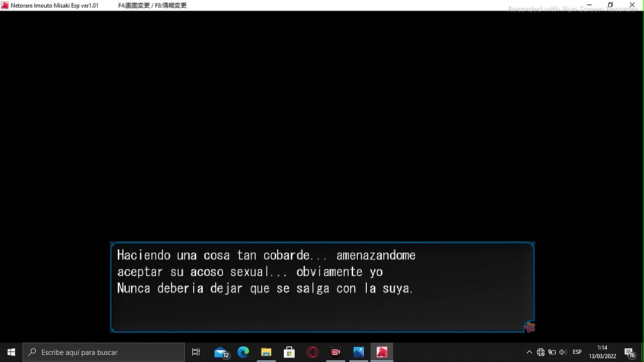The width and height of the screenshot is (644, 362).
Task: Open the volume control speaker icon
Action: pyautogui.click(x=562, y=352)
